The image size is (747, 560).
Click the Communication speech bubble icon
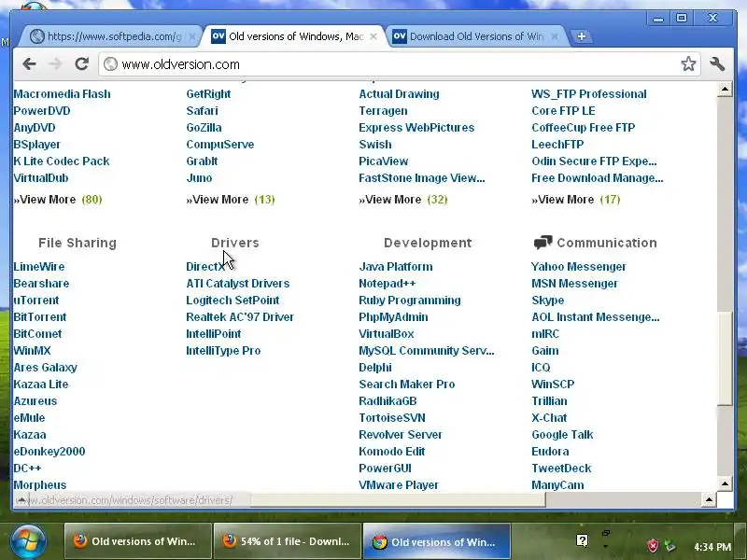click(543, 243)
